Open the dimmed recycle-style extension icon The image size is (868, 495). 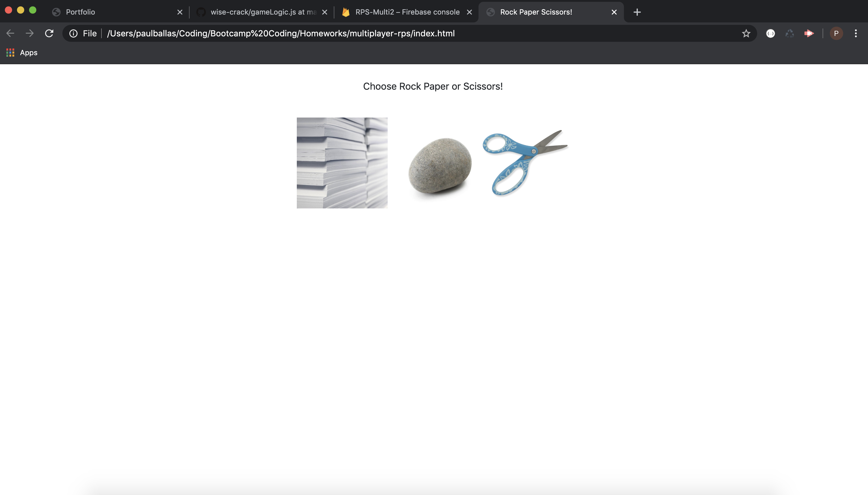790,33
